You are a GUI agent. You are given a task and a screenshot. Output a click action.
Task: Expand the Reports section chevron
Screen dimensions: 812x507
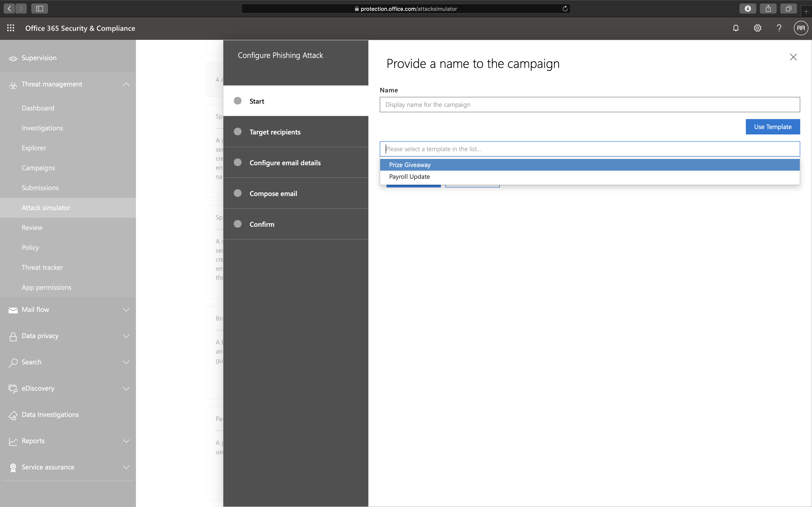tap(126, 441)
